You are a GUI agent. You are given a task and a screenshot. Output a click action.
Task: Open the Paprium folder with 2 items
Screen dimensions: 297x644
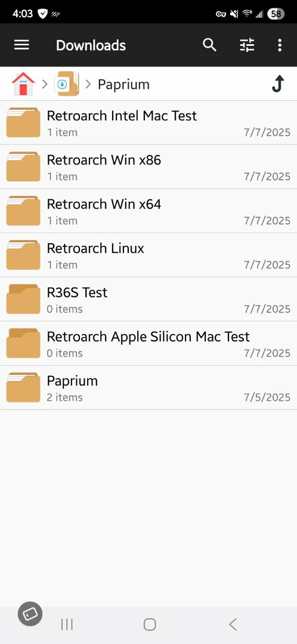(x=148, y=388)
